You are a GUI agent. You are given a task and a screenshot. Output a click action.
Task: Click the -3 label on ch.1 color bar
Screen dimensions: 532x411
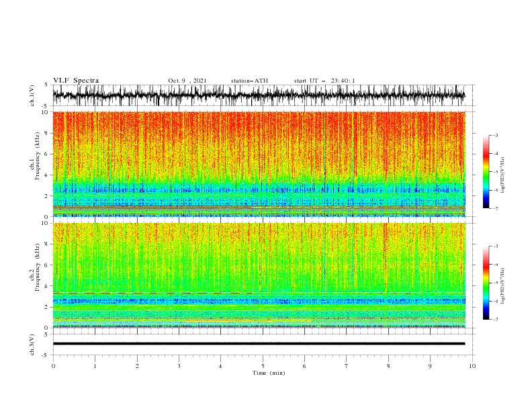(496, 135)
